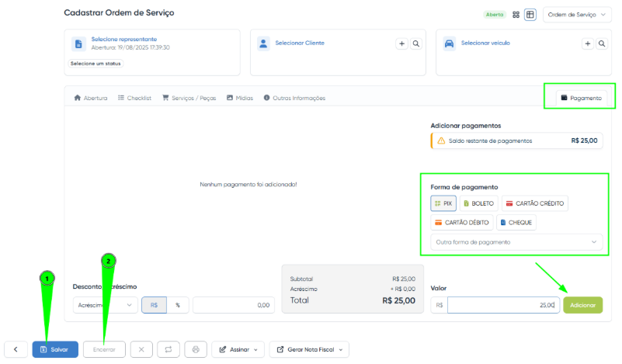This screenshot has width=622, height=364.
Task: Select CARTÃO CRÉDITO payment method
Action: (535, 203)
